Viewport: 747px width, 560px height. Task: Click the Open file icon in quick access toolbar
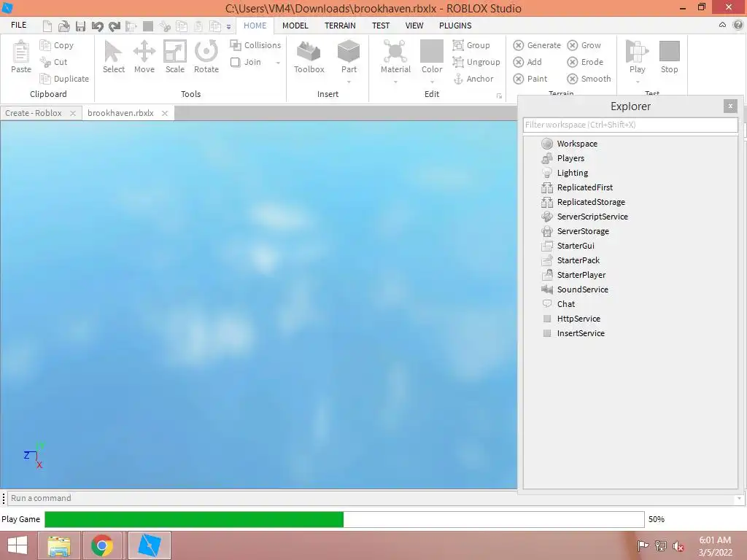(64, 26)
